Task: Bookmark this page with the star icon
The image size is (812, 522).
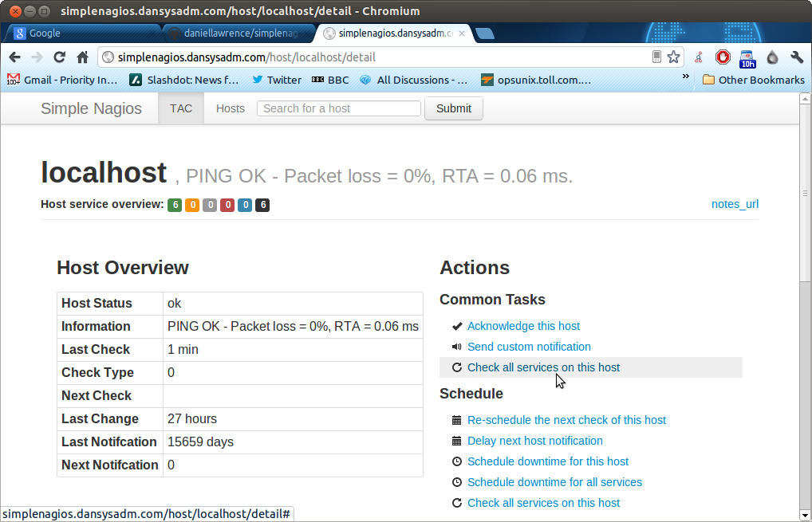Action: point(673,57)
